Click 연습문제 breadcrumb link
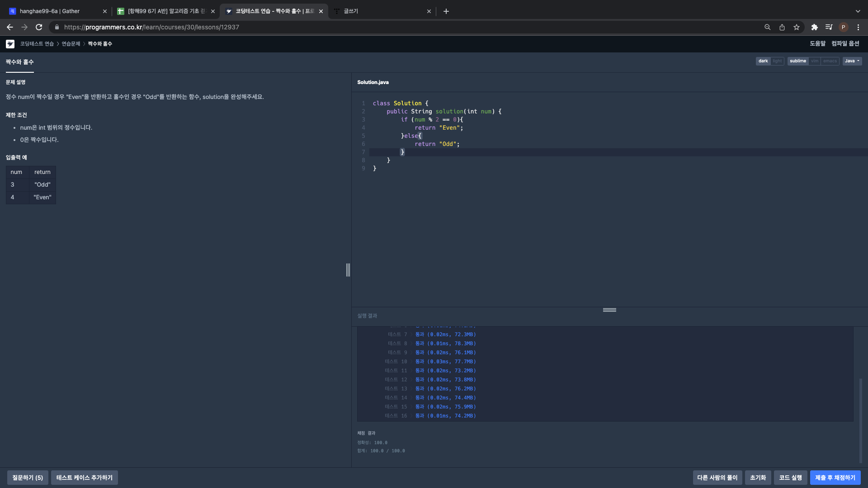 coord(71,44)
